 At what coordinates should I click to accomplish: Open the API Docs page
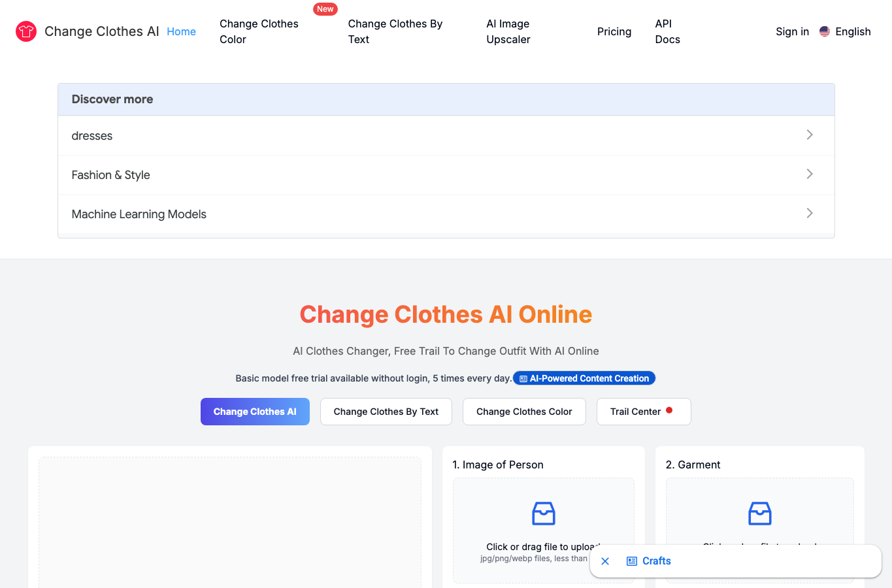[x=667, y=31]
